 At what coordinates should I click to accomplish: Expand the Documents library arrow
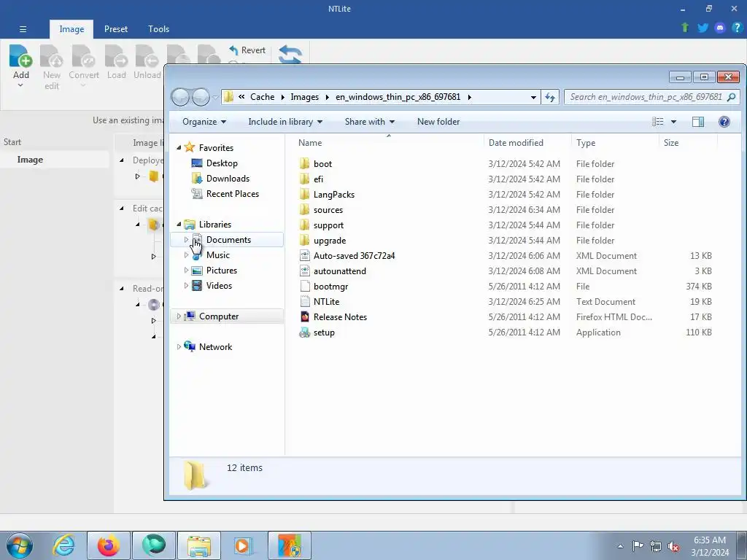pyautogui.click(x=186, y=239)
